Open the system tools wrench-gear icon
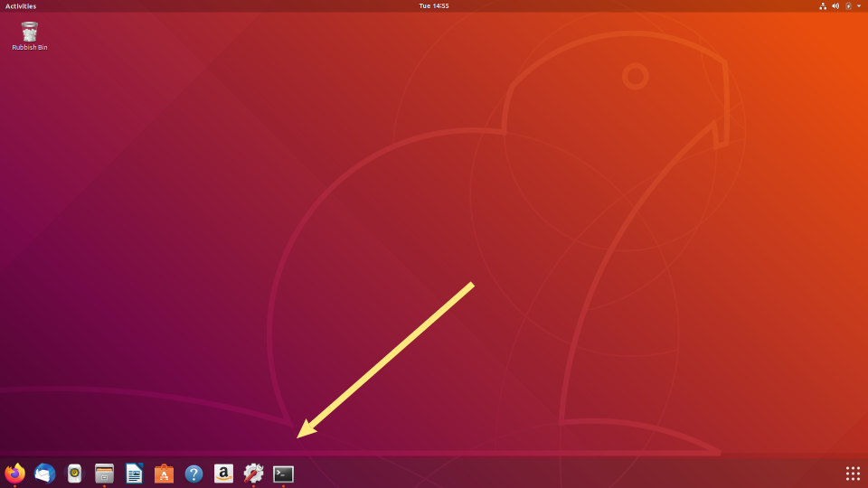 click(x=253, y=474)
